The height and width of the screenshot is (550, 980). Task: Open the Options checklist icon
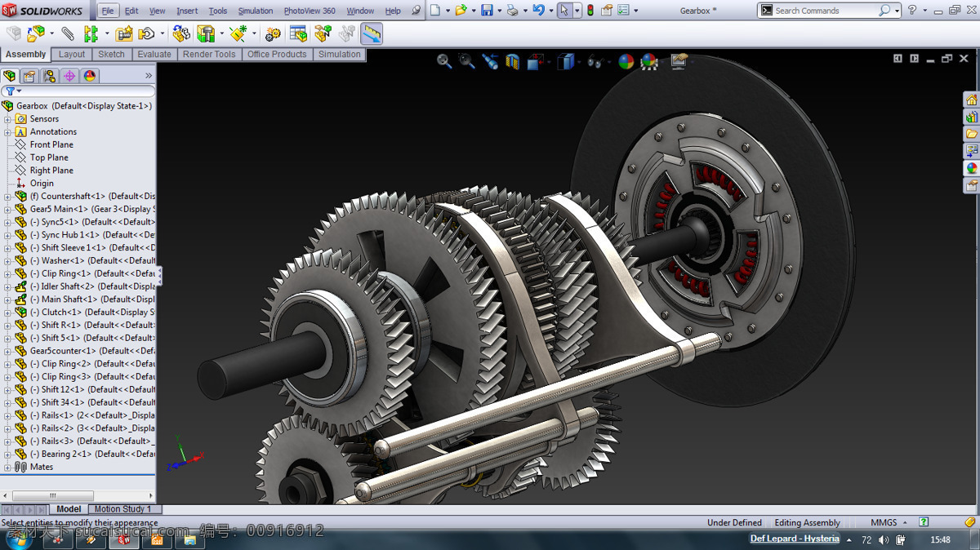(623, 11)
